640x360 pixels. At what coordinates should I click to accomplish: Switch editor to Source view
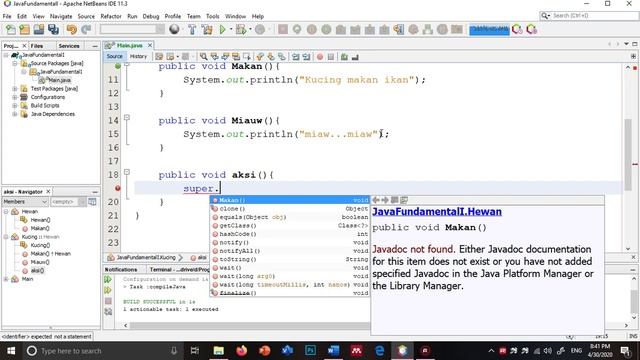[x=115, y=56]
